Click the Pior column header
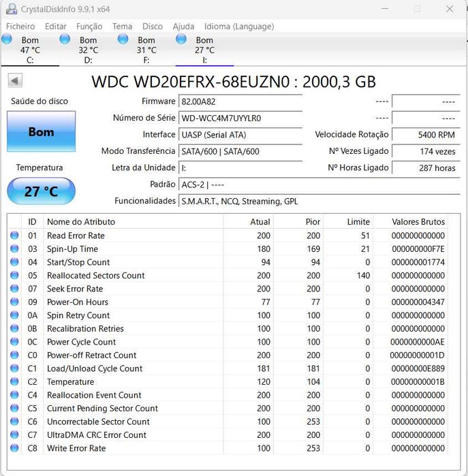 (x=298, y=221)
